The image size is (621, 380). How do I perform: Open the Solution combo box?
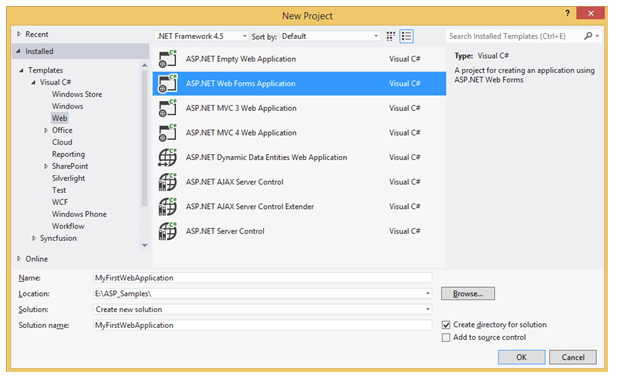click(263, 309)
